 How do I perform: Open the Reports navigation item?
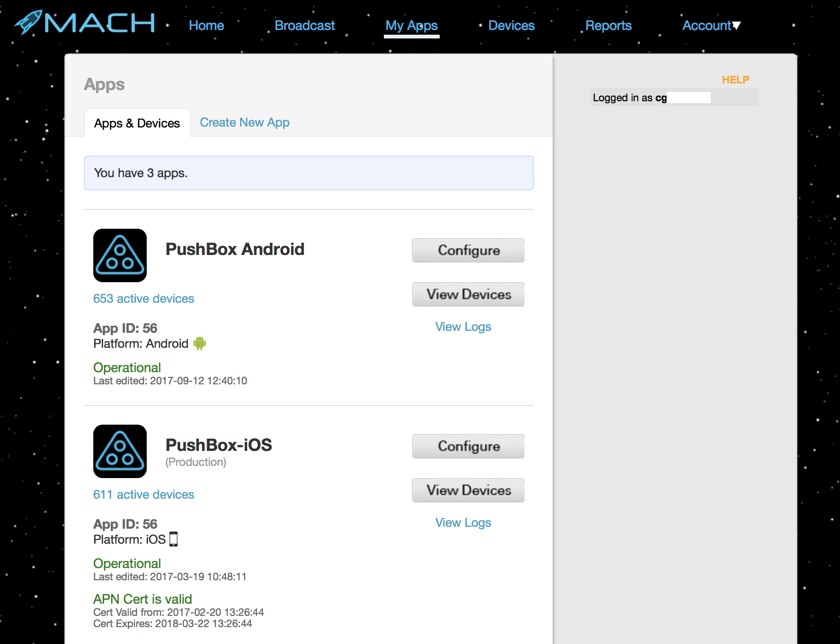[608, 25]
